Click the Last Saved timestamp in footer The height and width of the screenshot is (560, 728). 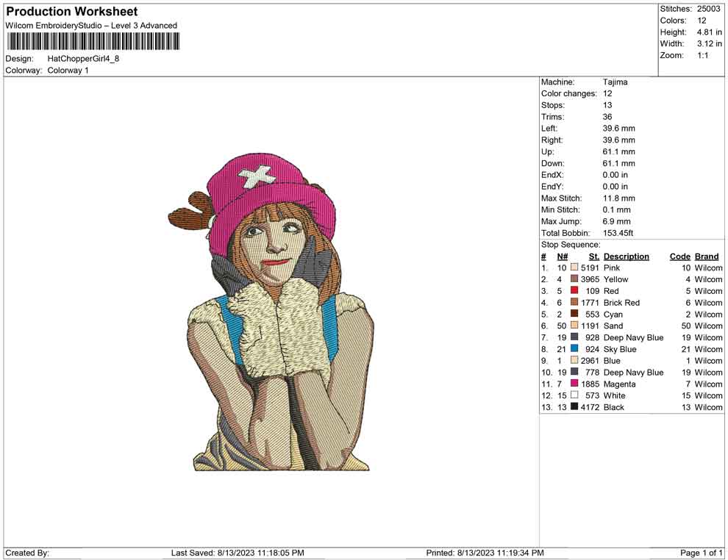pyautogui.click(x=238, y=553)
